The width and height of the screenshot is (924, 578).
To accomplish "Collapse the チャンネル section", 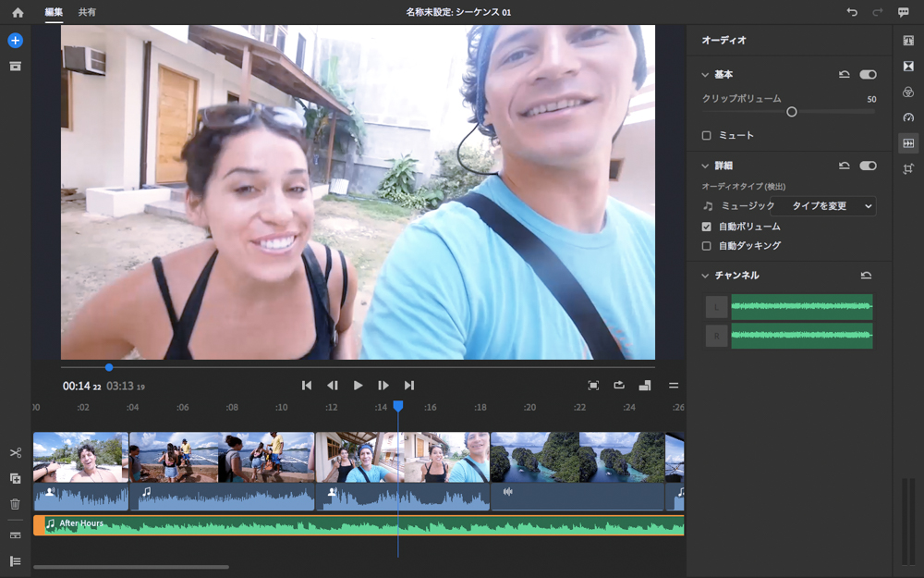I will pyautogui.click(x=705, y=276).
